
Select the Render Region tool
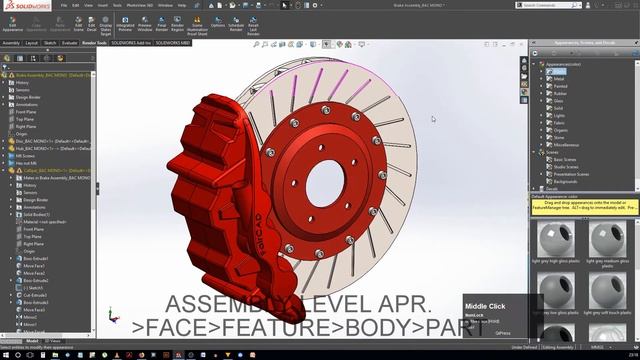pyautogui.click(x=177, y=24)
